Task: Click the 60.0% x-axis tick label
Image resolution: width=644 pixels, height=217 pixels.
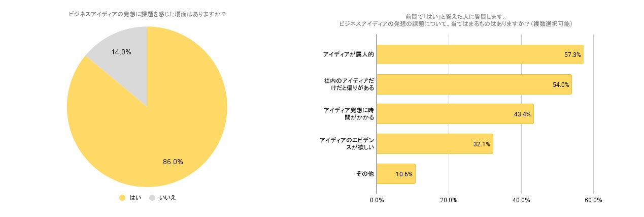Action: 593,200
